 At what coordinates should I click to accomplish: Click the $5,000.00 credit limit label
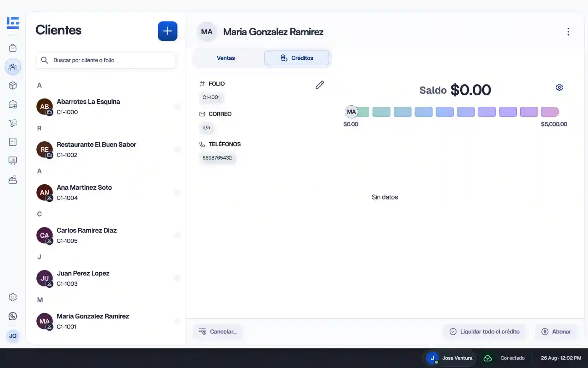(554, 124)
